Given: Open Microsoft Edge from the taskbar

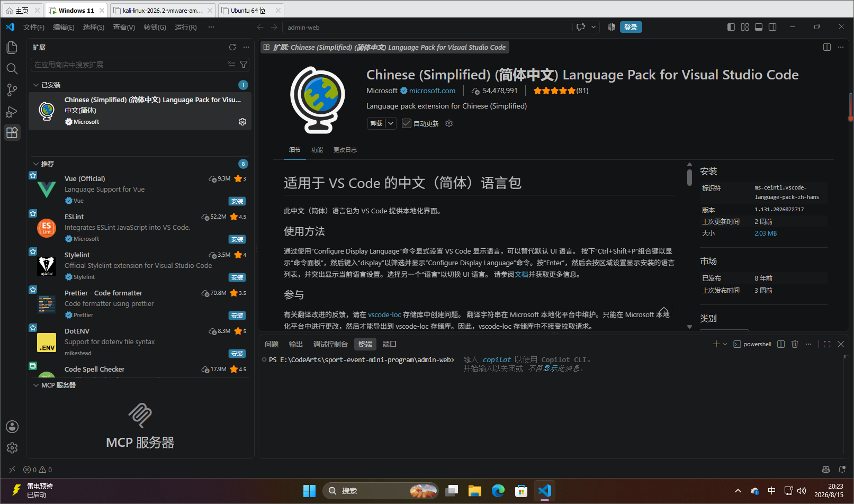Looking at the screenshot, I should pos(498,491).
